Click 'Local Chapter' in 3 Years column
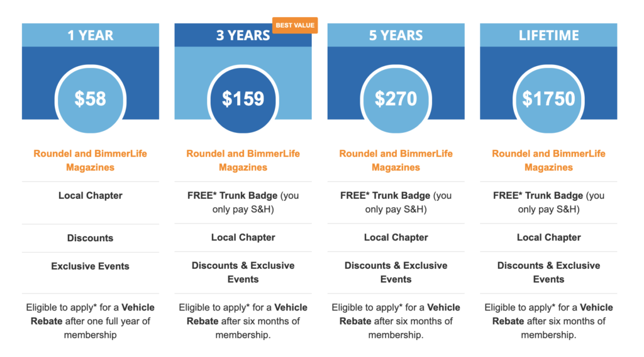 pyautogui.click(x=243, y=237)
